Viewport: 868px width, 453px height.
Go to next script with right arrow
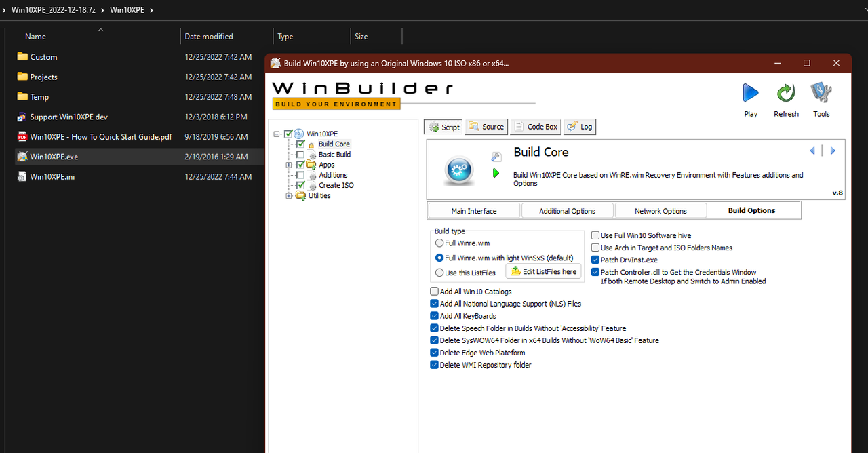(x=833, y=151)
